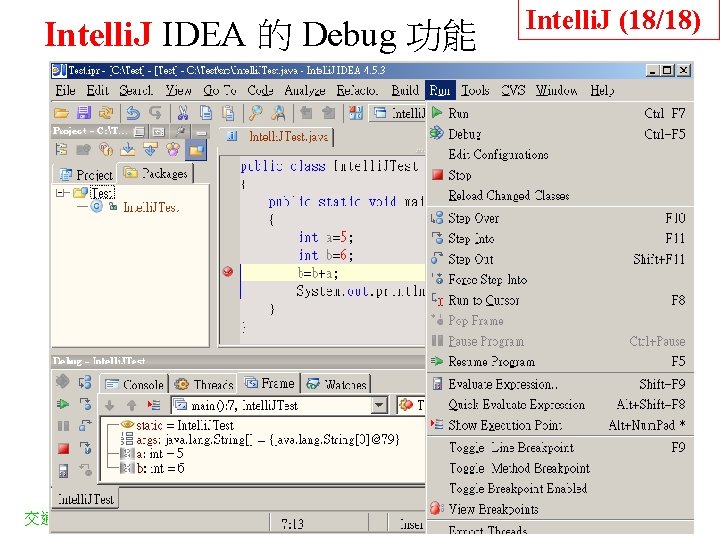Open the Tools menu

coord(475,90)
